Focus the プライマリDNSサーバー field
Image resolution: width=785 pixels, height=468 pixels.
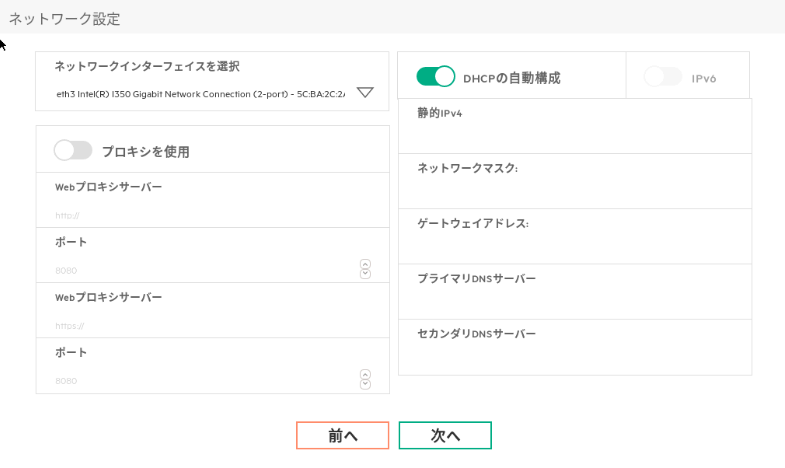(575, 300)
